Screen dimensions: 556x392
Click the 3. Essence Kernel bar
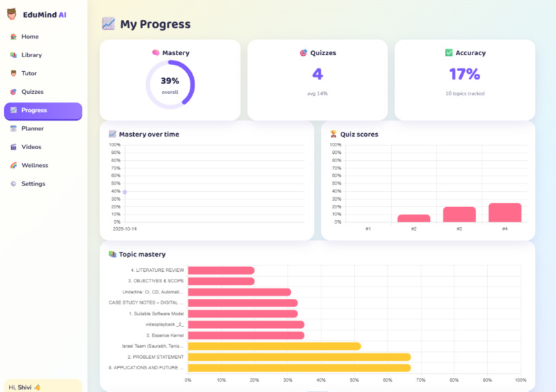click(246, 335)
